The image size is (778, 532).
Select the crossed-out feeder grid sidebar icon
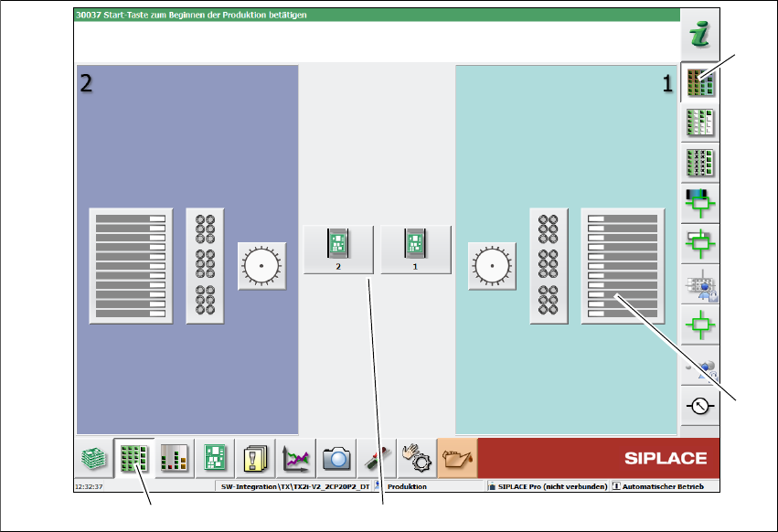click(699, 163)
